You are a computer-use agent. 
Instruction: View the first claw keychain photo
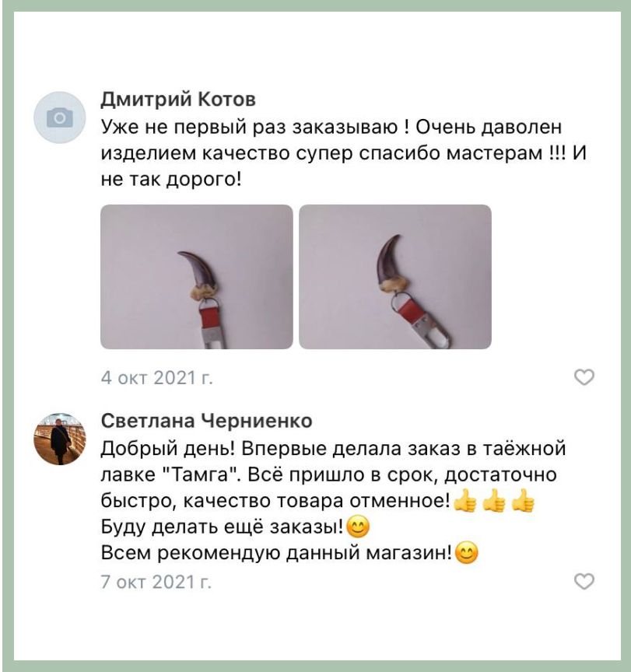[197, 276]
